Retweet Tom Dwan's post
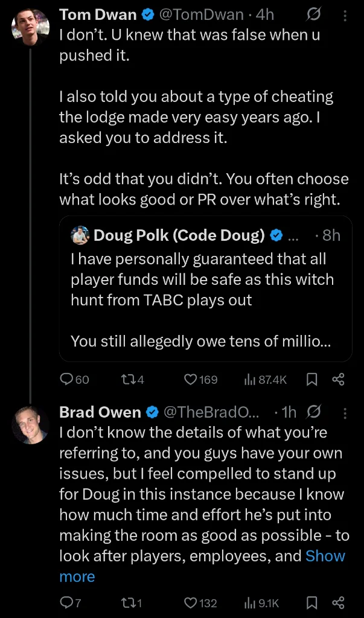This screenshot has width=364, height=618. 132,380
